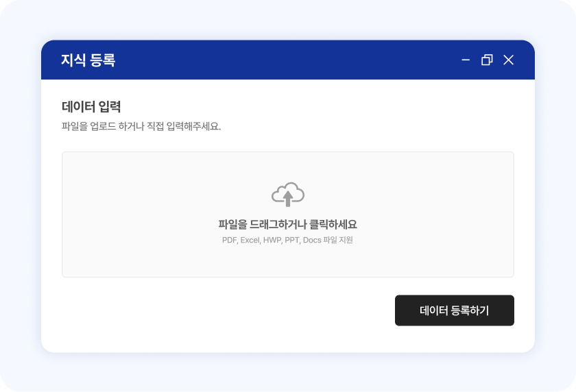Image resolution: width=576 pixels, height=392 pixels.
Task: Minimize the 지식 등록 window
Action: (x=466, y=60)
